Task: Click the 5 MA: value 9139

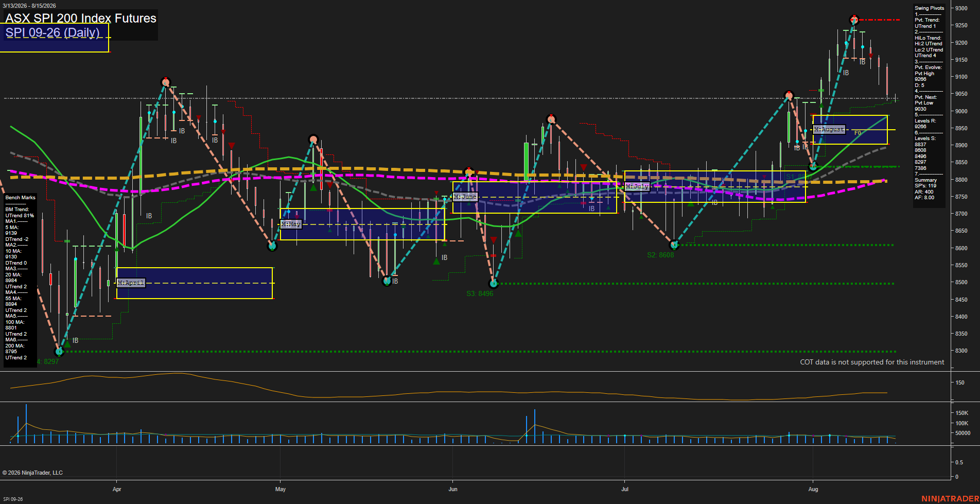Action: tap(11, 233)
